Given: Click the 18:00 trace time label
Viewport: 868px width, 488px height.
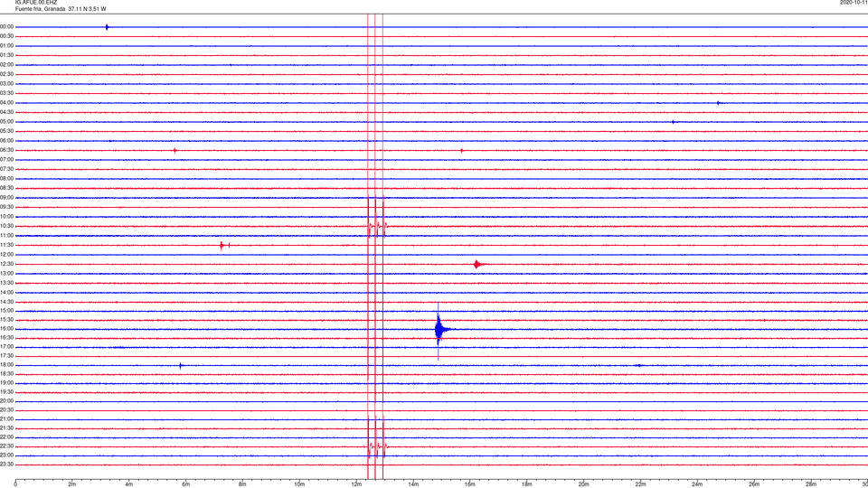Looking at the screenshot, I should pos(7,365).
